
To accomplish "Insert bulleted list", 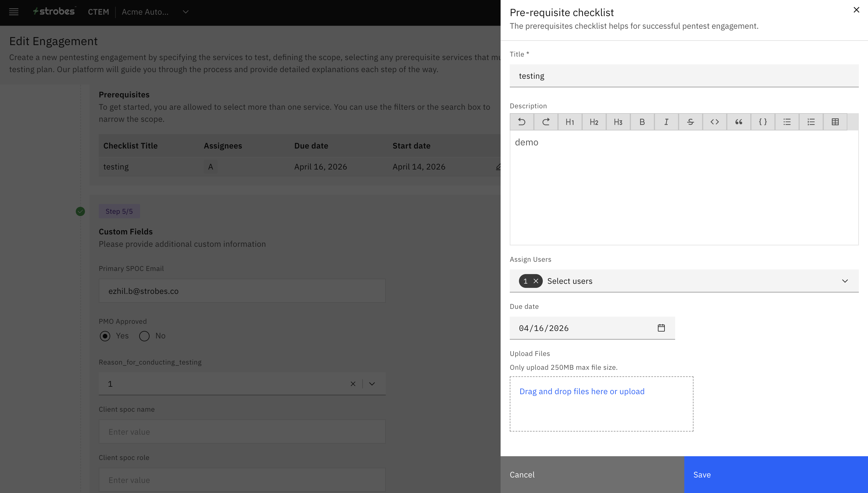I will 787,122.
